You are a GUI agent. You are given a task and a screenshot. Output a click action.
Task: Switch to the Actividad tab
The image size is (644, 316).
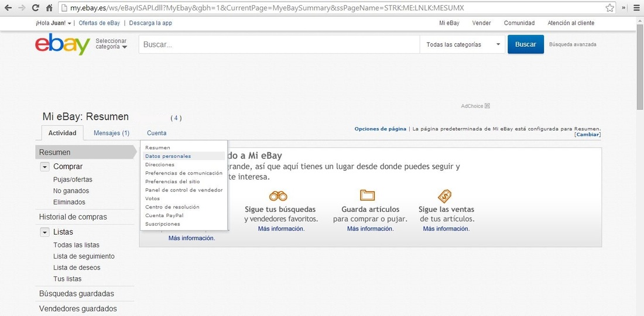coord(63,133)
